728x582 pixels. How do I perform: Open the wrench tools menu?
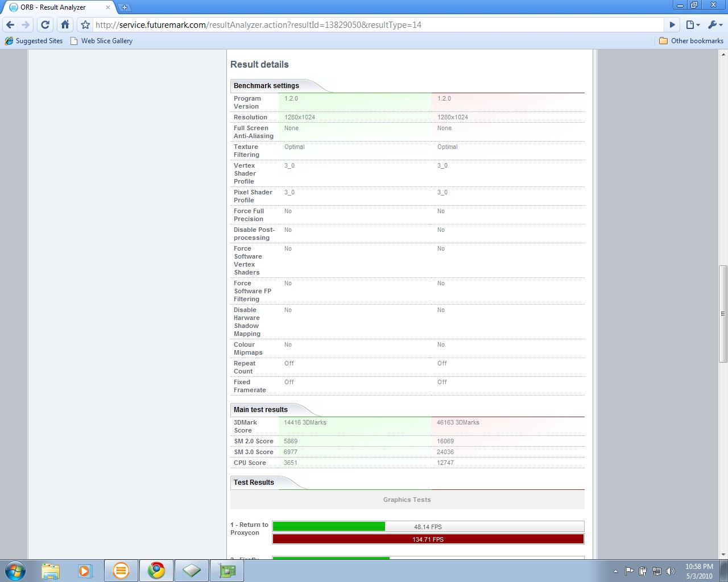point(715,24)
